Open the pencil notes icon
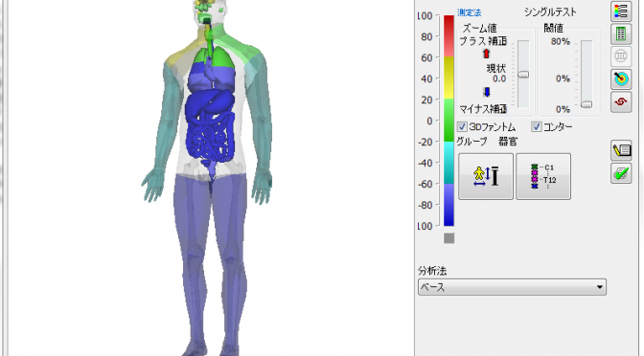The image size is (644, 356). pos(621,150)
